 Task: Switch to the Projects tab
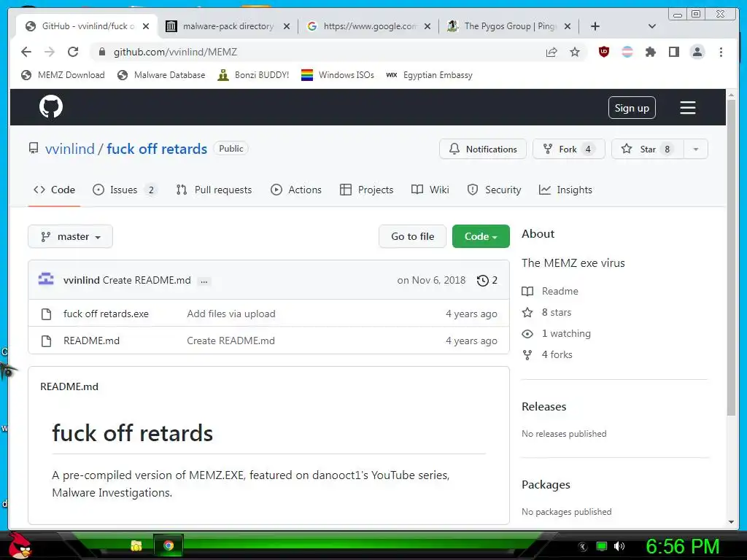click(x=366, y=190)
